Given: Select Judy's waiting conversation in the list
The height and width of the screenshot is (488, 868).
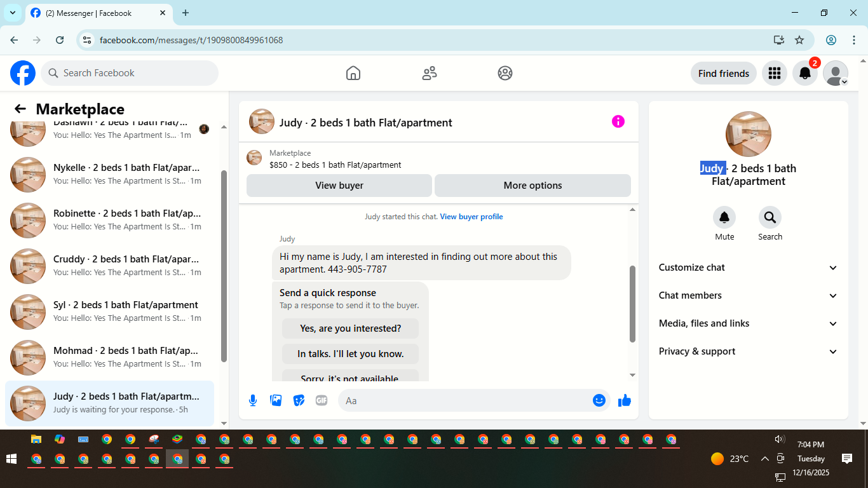Looking at the screenshot, I should click(109, 403).
